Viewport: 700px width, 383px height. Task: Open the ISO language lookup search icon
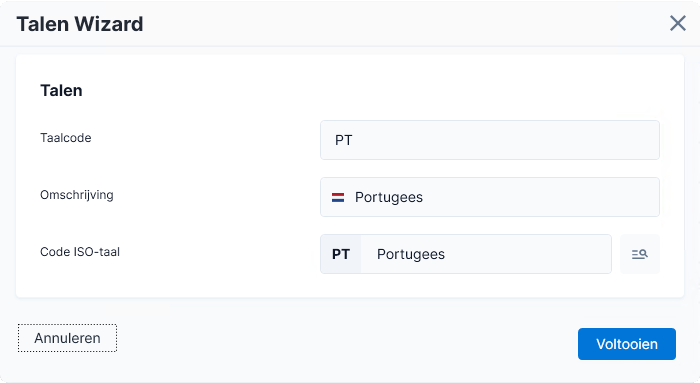click(640, 254)
